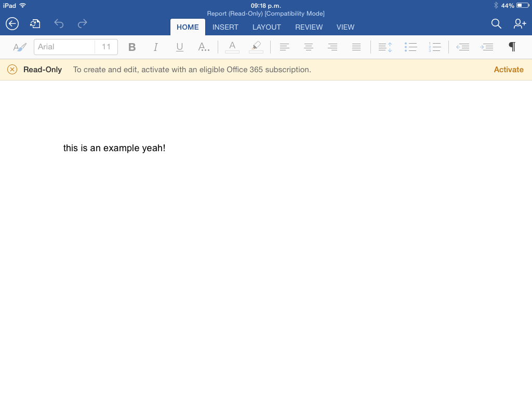Screen dimensions: 532x399
Task: Click the Undo arrow
Action: pyautogui.click(x=59, y=24)
